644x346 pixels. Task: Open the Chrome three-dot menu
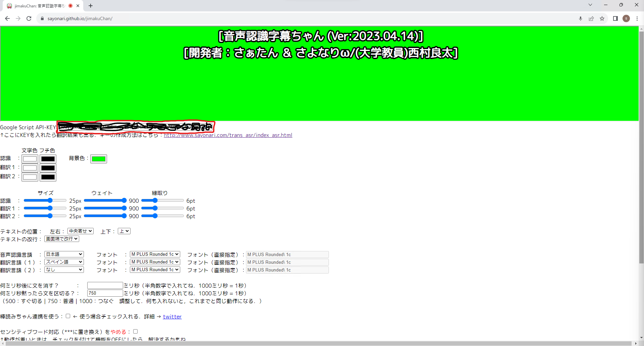pyautogui.click(x=637, y=18)
